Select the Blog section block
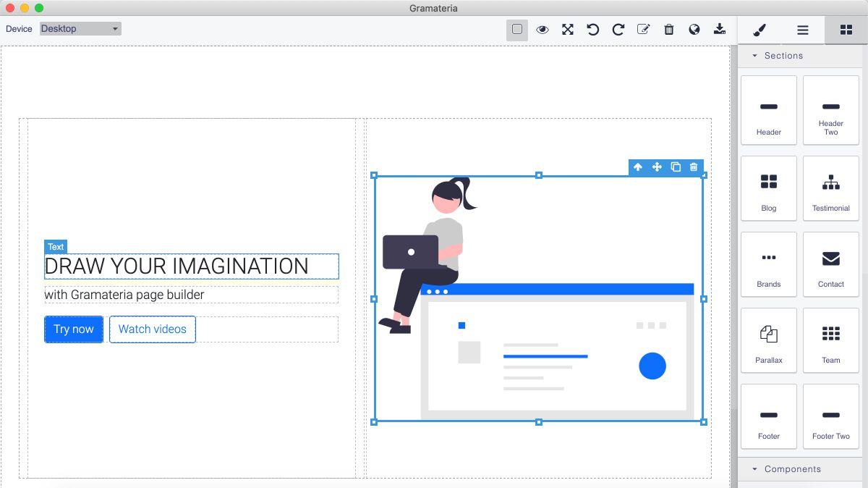 click(769, 188)
